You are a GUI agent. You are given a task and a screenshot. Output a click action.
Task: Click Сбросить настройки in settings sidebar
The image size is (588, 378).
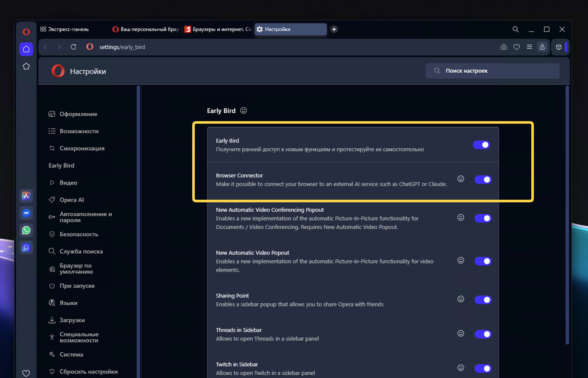pyautogui.click(x=89, y=372)
